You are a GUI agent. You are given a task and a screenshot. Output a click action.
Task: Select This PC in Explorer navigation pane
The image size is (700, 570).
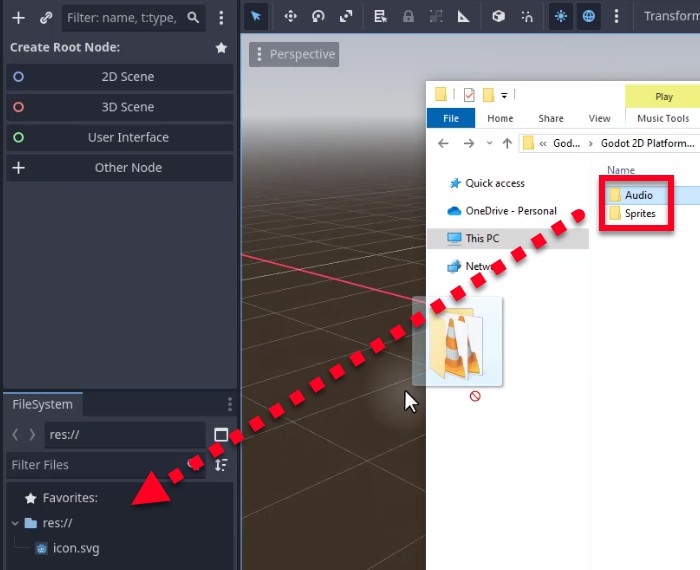pyautogui.click(x=508, y=238)
